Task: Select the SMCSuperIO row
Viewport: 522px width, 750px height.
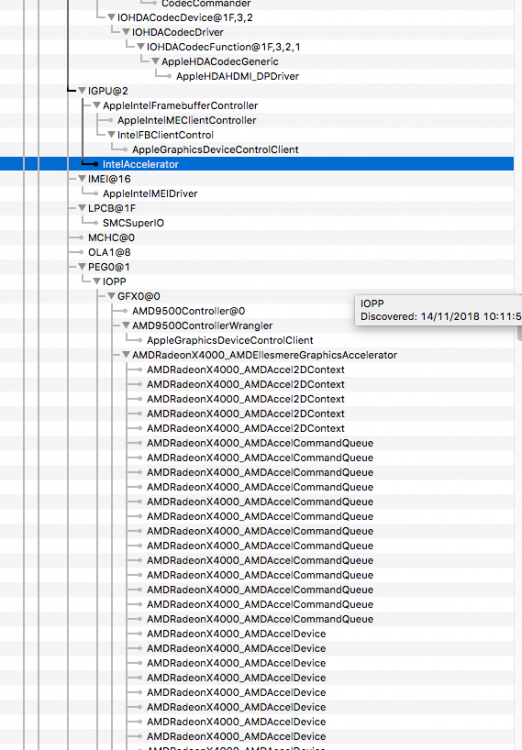Action: point(133,223)
